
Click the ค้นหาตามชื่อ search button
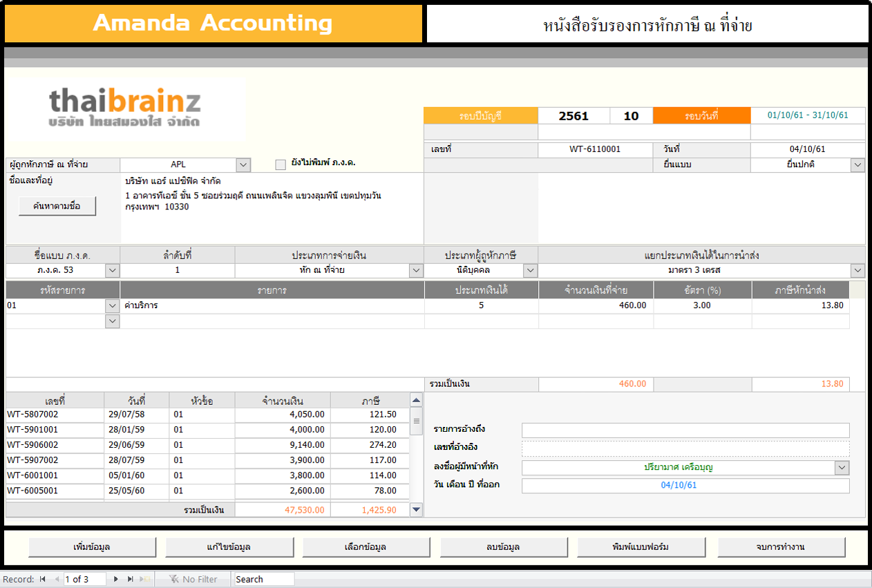(57, 206)
